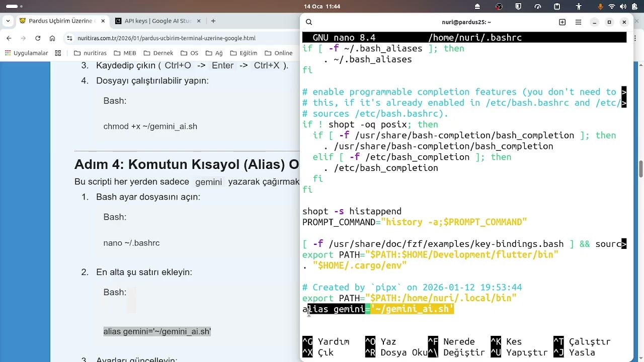Open the MEB bookmark folder
Screen dimensions: 644x362
tap(125, 53)
